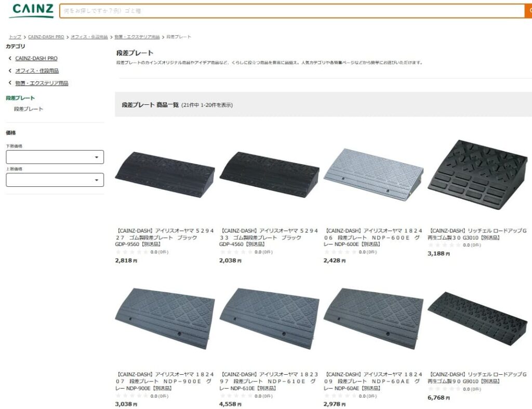This screenshot has width=532, height=409.
Task: Select 物置・エクステリア用品 category in sidebar
Action: (x=42, y=83)
